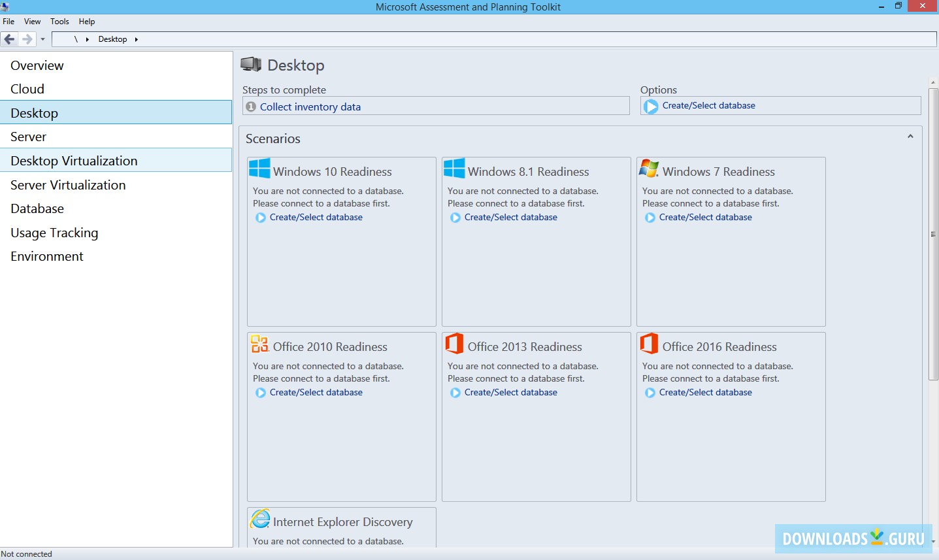This screenshot has height=560, width=939.
Task: Click the Windows 10 Readiness title
Action: pyautogui.click(x=333, y=172)
